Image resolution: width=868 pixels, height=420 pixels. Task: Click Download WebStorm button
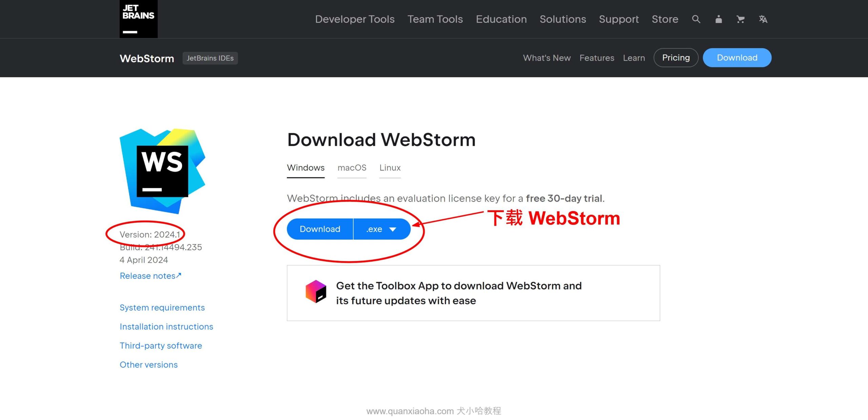pos(320,228)
